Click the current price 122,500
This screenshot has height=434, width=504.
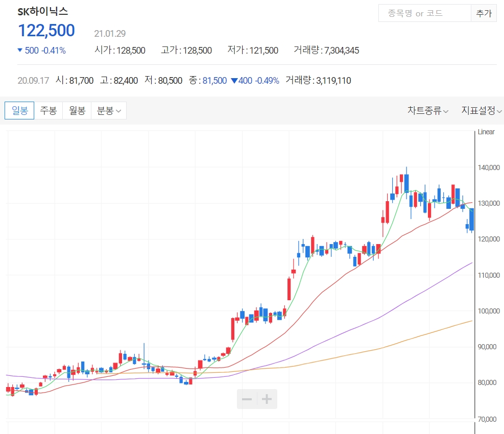tap(46, 31)
